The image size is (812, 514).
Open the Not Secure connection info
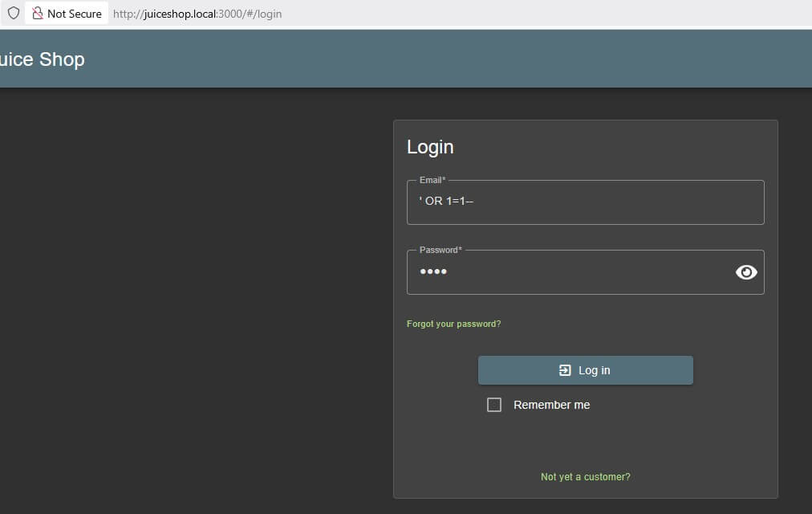67,14
